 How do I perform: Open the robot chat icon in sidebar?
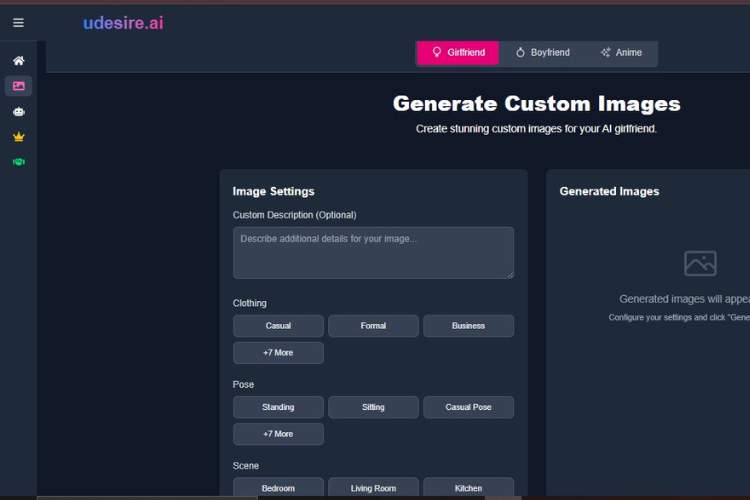(x=18, y=111)
